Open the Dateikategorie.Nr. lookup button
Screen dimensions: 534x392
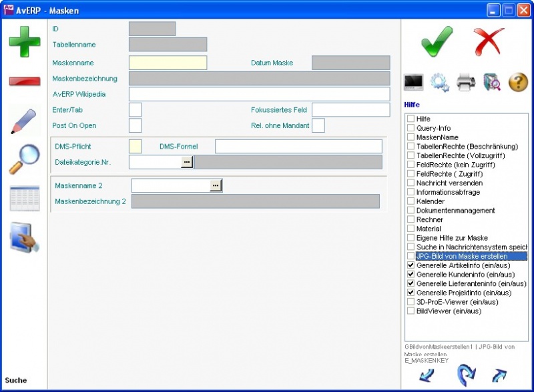[x=187, y=162]
